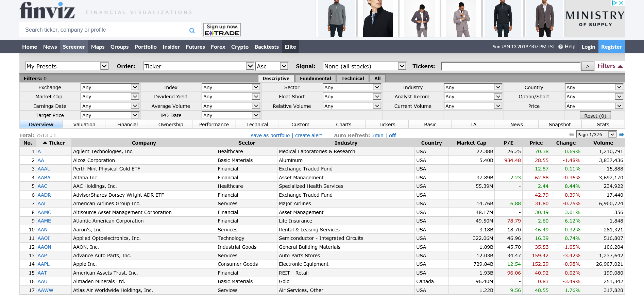Open Price filter dropdown
Screen dimensions: 644x295
(x=594, y=106)
